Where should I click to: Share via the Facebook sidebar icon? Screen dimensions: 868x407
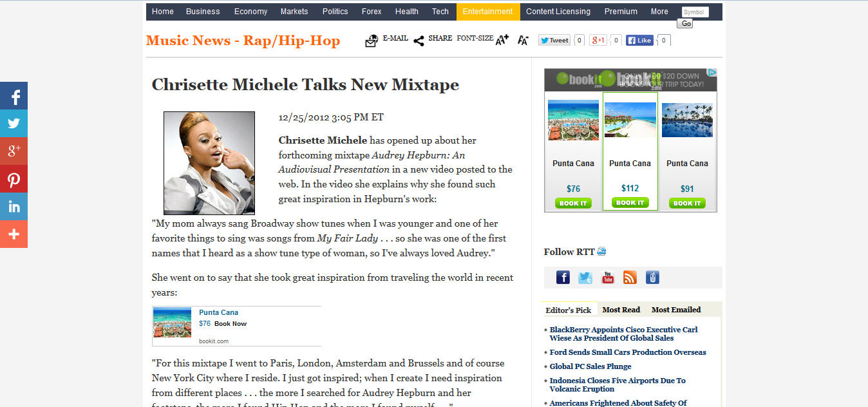(x=14, y=96)
